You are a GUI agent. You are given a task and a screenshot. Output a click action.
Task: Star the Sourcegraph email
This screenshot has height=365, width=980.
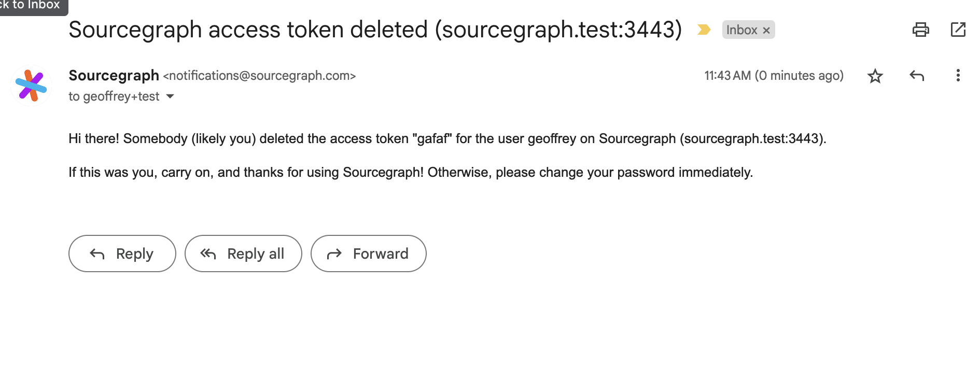coord(875,76)
